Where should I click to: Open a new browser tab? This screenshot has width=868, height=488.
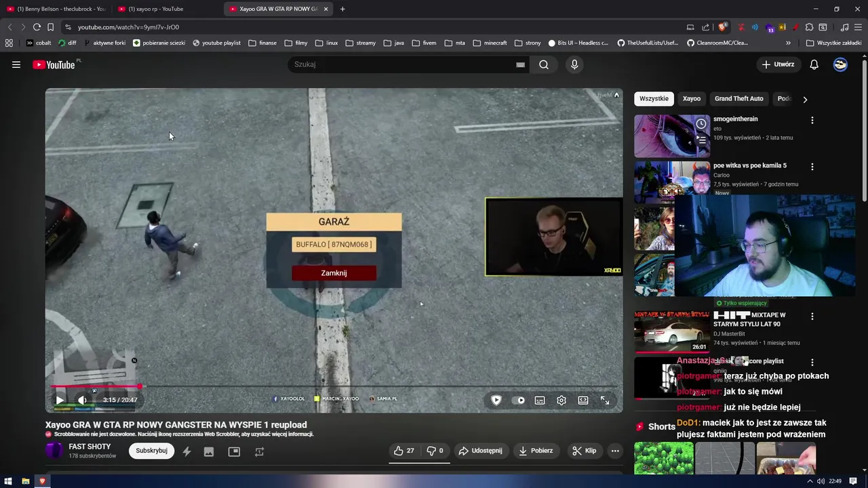click(342, 9)
